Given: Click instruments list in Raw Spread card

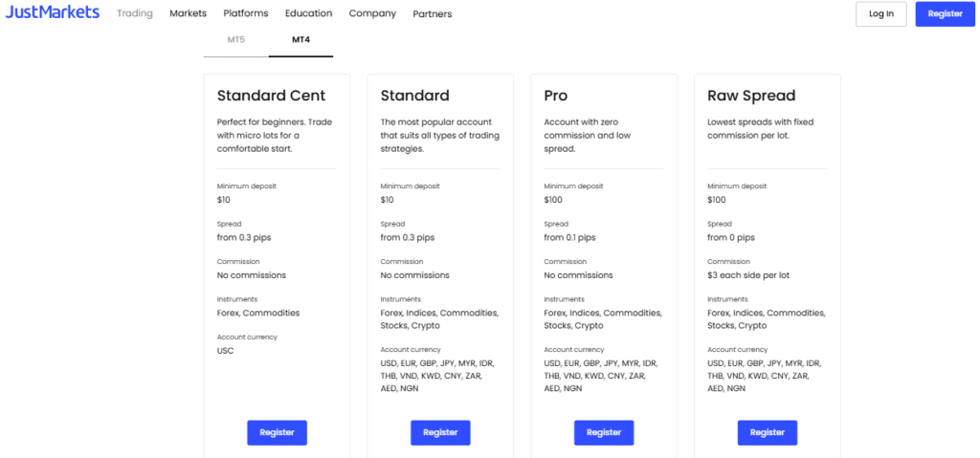Looking at the screenshot, I should [x=767, y=319].
